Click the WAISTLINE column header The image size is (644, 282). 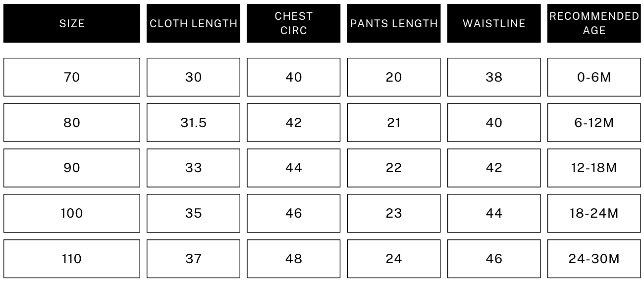[x=494, y=23]
